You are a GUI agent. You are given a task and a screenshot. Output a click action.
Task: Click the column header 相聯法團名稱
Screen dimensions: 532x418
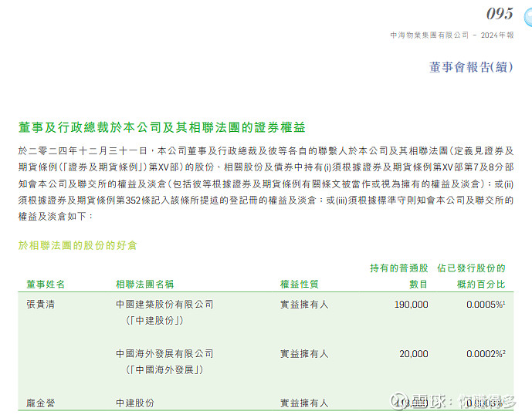click(x=145, y=284)
